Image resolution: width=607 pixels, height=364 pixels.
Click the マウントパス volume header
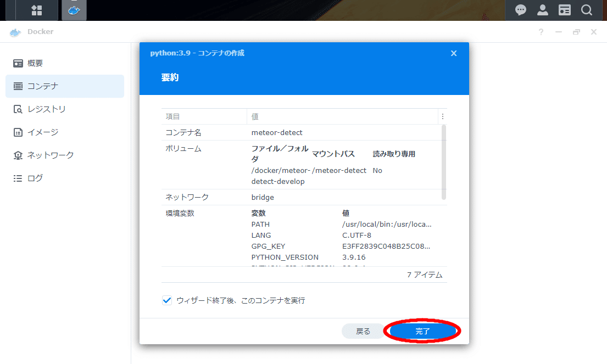coord(333,154)
